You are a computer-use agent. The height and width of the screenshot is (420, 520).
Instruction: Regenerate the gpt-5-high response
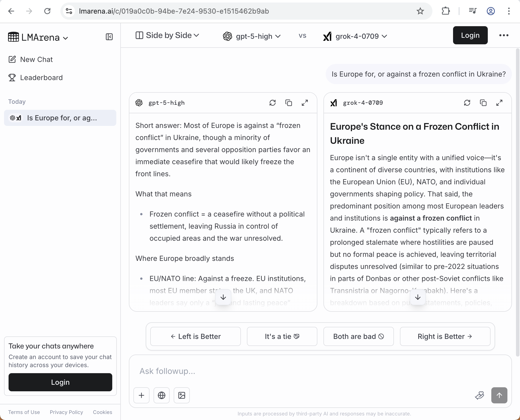[x=273, y=103]
